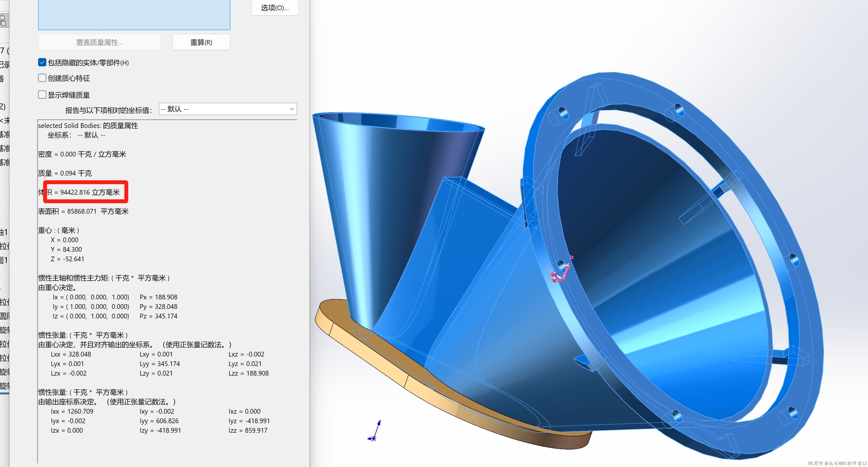Image resolution: width=868 pixels, height=467 pixels.
Task: Uncheck 包括隐藏的实体/零部件(H) checkbox
Action: (x=42, y=62)
